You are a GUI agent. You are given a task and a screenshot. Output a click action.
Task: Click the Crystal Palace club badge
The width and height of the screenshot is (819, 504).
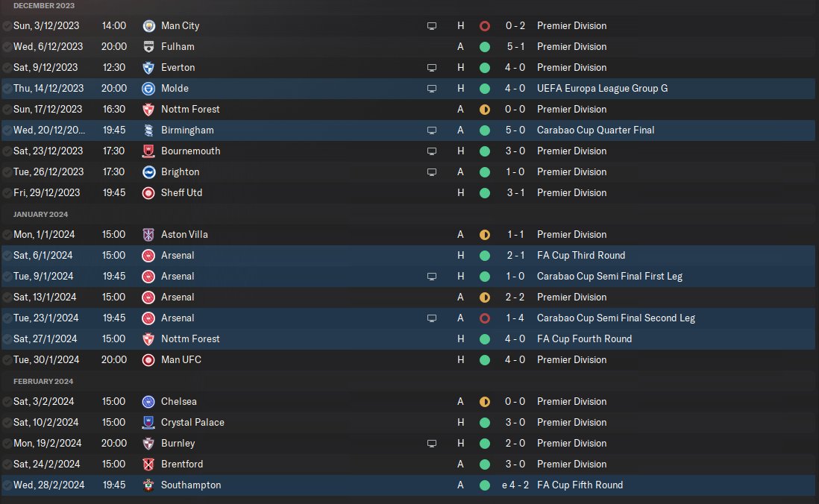(x=148, y=422)
